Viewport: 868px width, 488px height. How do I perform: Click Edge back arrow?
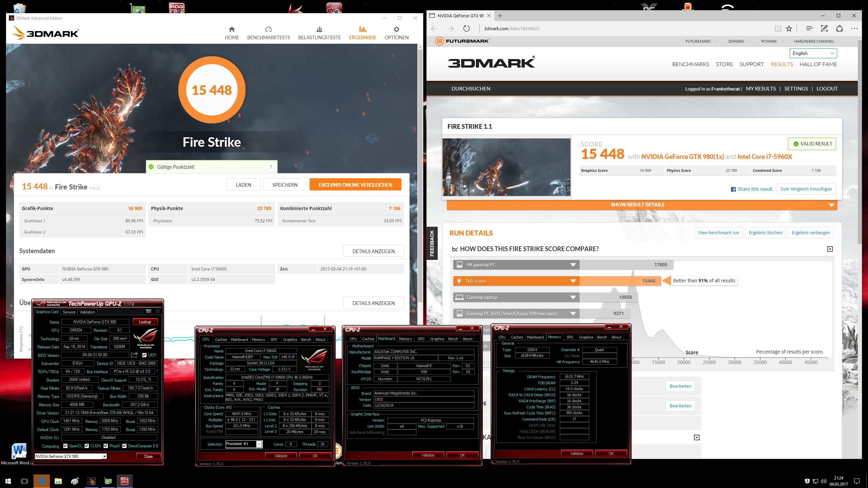point(434,28)
